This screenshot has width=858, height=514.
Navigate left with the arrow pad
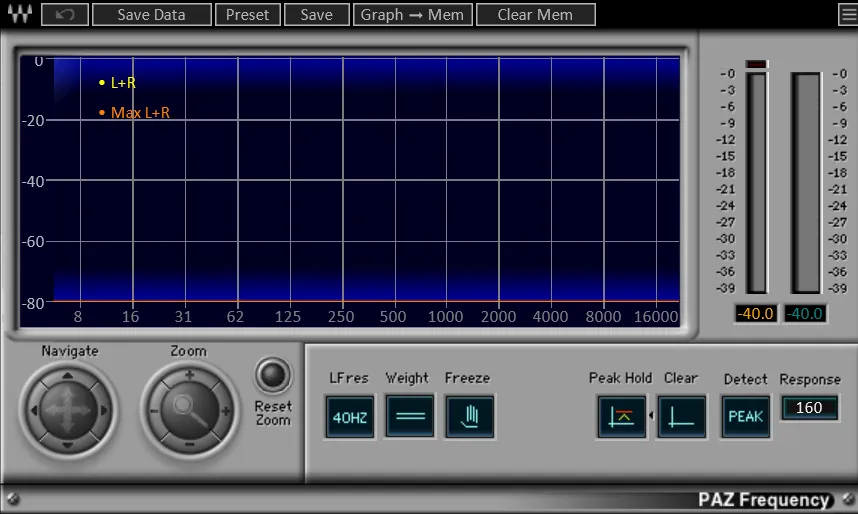click(x=33, y=411)
